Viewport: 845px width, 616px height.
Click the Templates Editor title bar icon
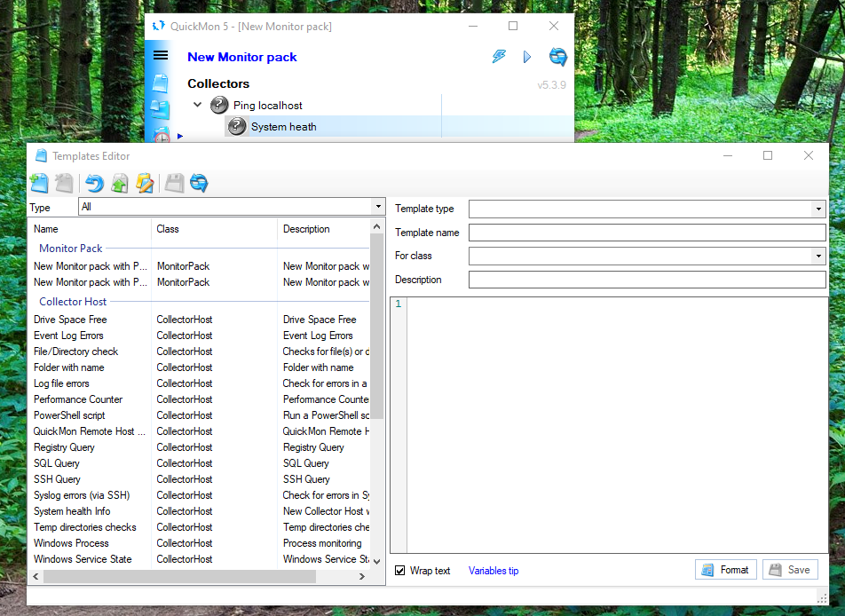pyautogui.click(x=41, y=155)
